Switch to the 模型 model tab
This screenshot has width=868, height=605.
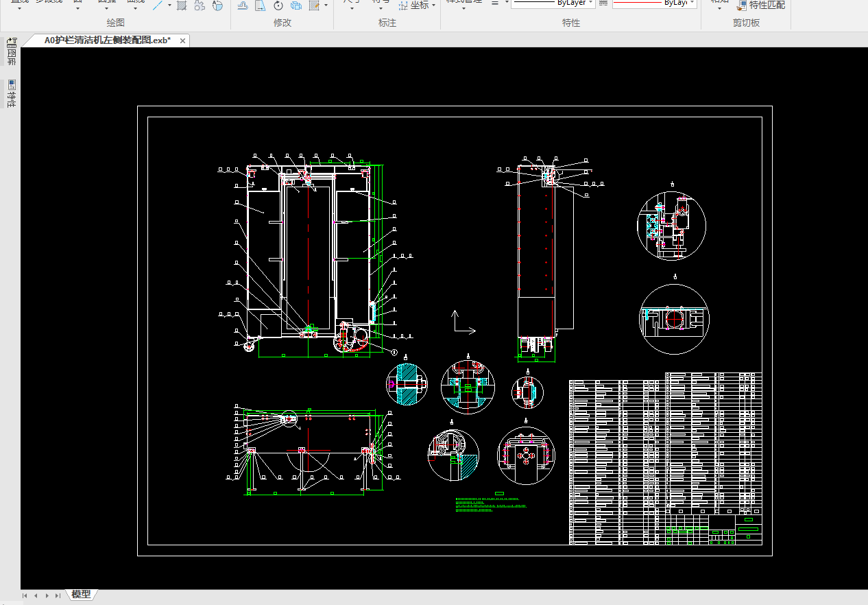pos(81,594)
